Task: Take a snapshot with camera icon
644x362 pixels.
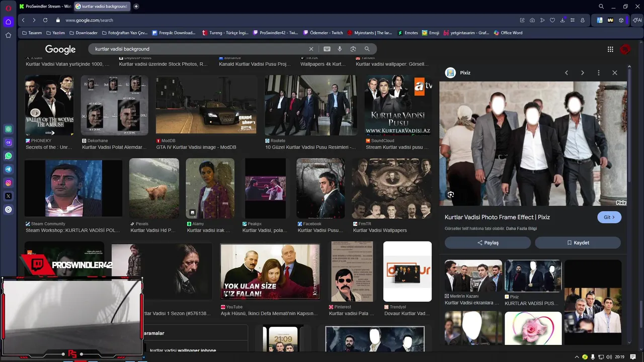Action: coord(532,20)
